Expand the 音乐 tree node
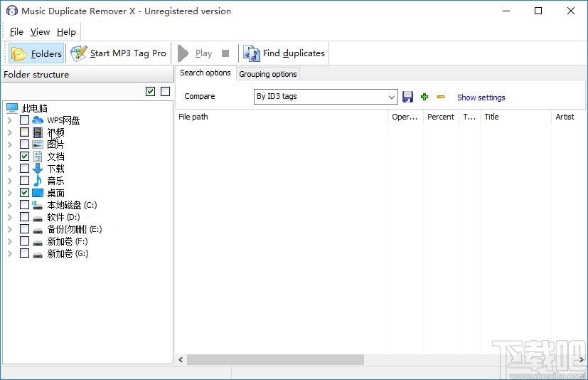 pyautogui.click(x=10, y=181)
